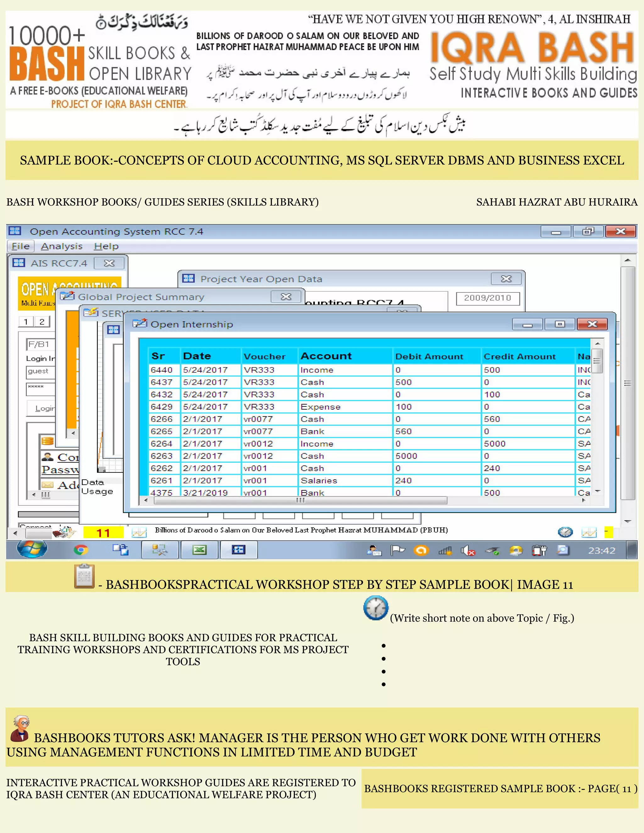Switch to tab 2 in AIS RCC7.4 window
Screen dimensions: 644x833
[x=42, y=322]
